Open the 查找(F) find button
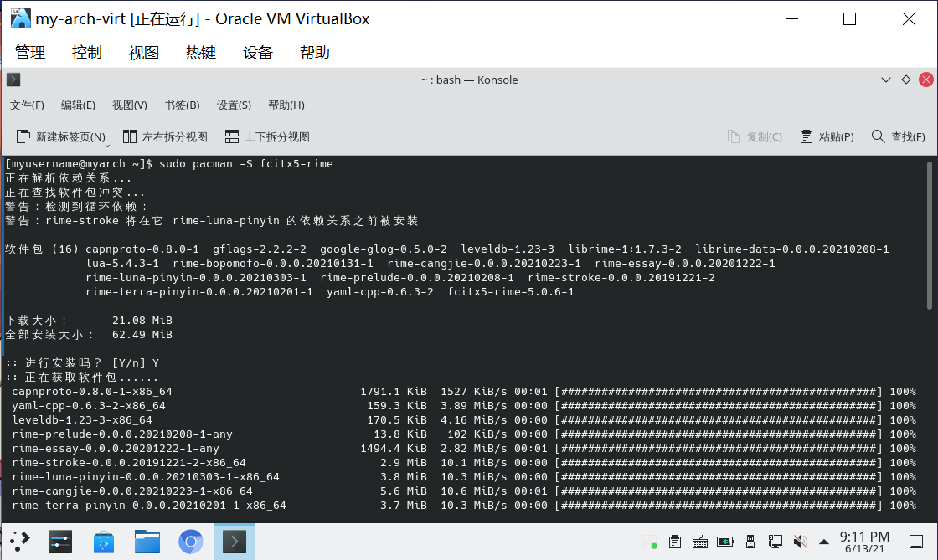The height and width of the screenshot is (560, 938). click(x=899, y=136)
